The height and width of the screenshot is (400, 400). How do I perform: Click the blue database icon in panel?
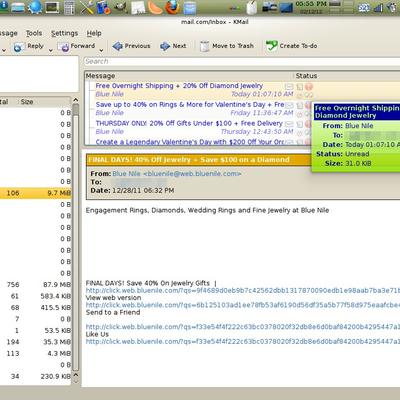pyautogui.click(x=190, y=7)
